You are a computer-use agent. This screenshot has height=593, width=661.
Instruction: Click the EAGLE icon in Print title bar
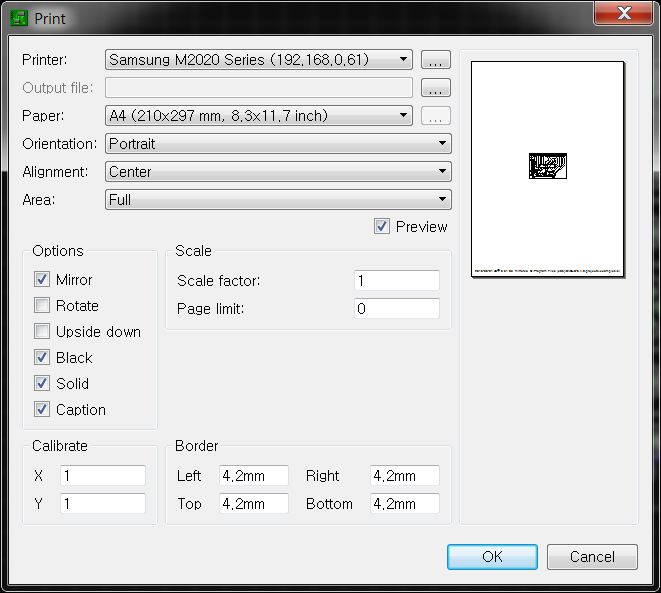pos(19,19)
